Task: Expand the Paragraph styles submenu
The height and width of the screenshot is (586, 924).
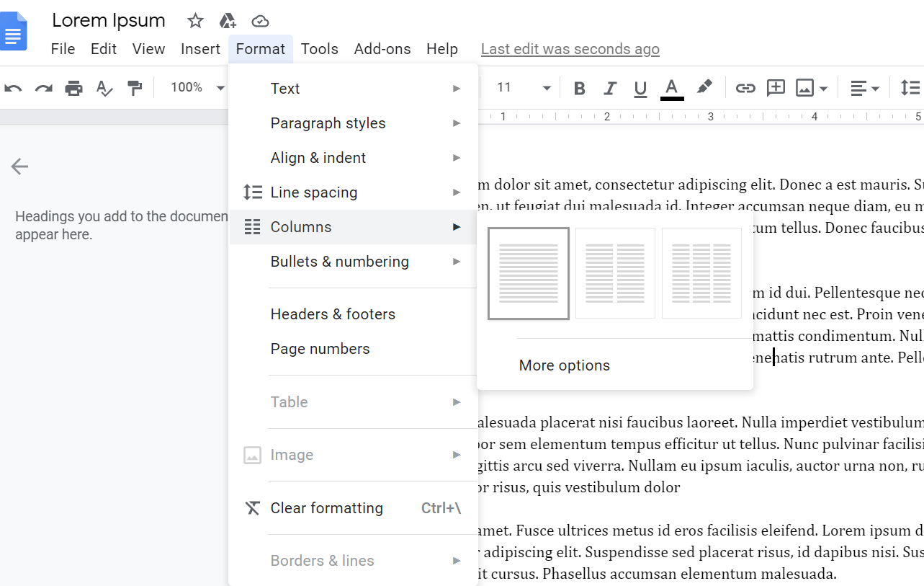Action: [328, 123]
